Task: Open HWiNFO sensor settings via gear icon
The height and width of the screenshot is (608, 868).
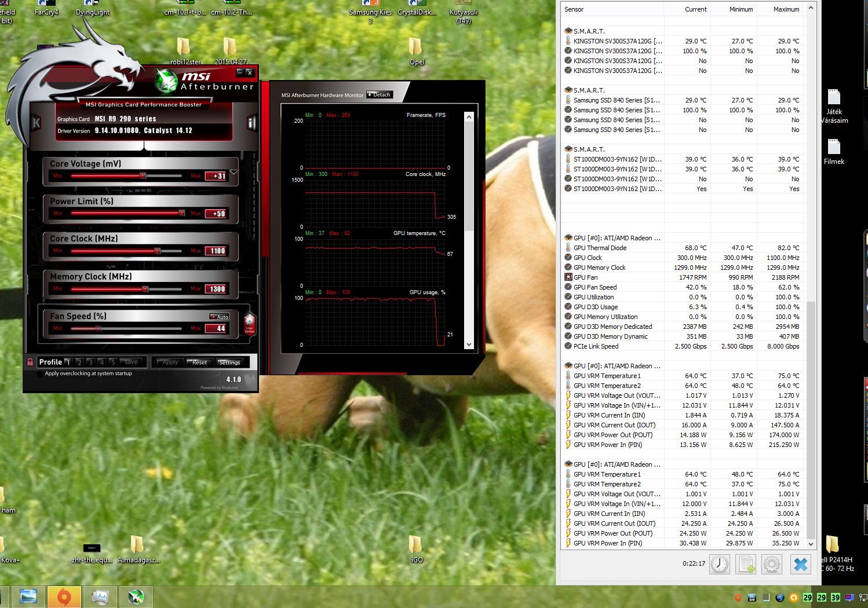Action: coord(772,564)
